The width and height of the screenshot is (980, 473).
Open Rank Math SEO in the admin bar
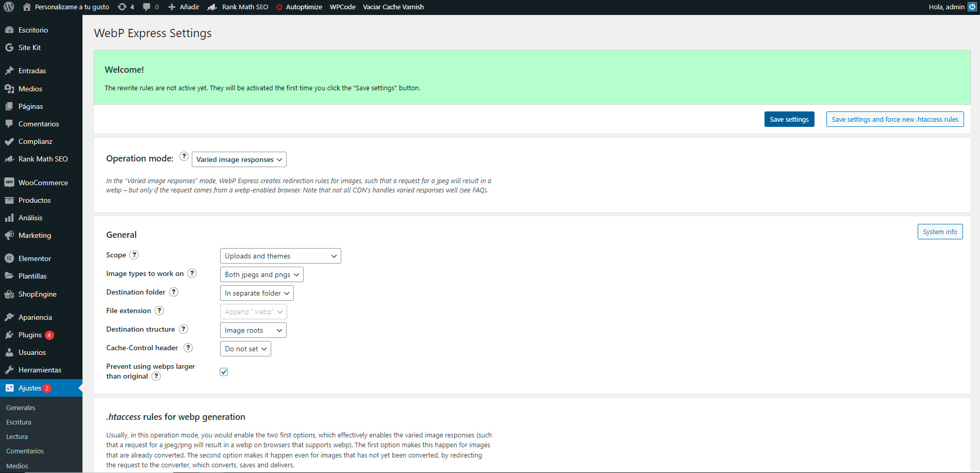tap(238, 7)
